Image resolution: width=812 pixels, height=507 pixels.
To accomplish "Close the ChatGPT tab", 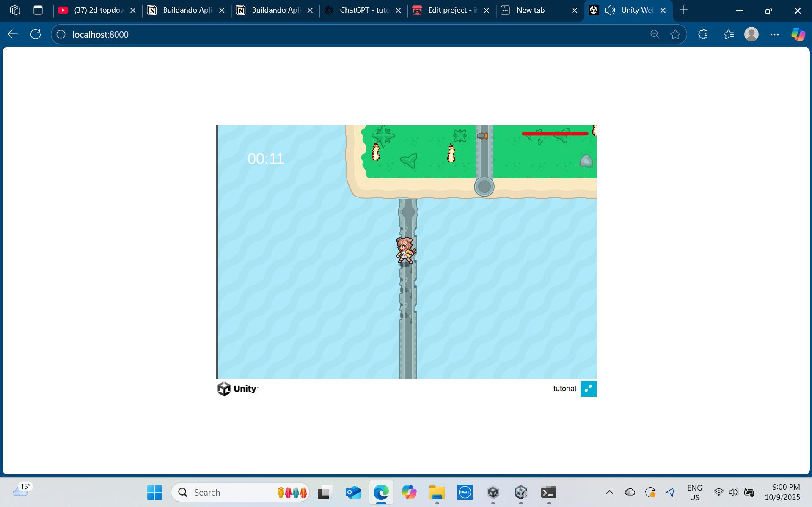I will (398, 11).
